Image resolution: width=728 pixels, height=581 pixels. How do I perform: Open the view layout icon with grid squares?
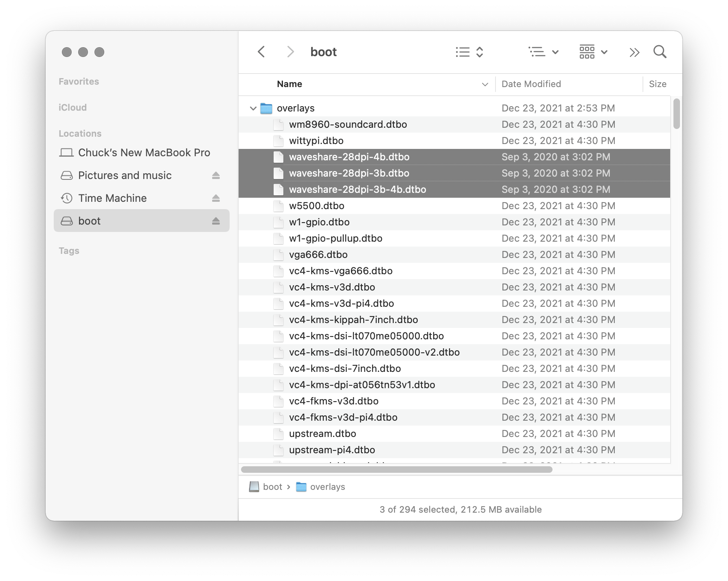[586, 52]
